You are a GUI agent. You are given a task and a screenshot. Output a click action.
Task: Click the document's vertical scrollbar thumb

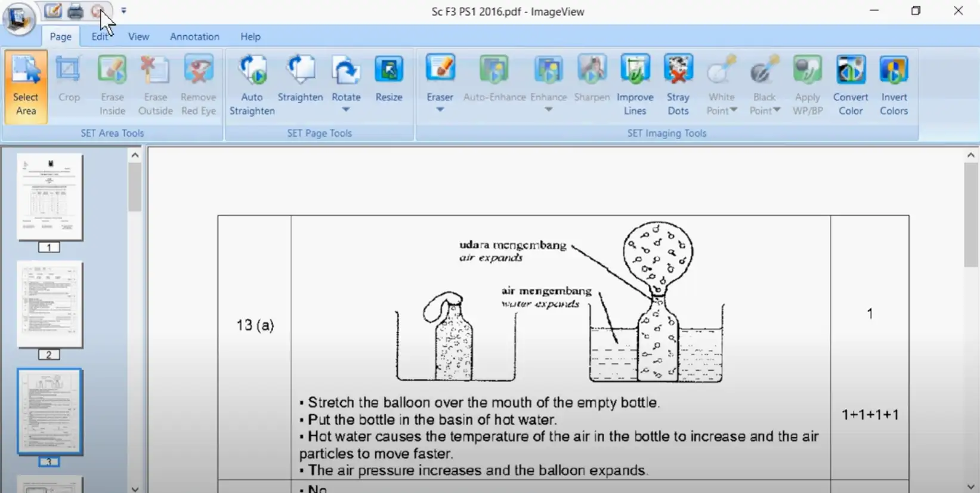pos(971,215)
